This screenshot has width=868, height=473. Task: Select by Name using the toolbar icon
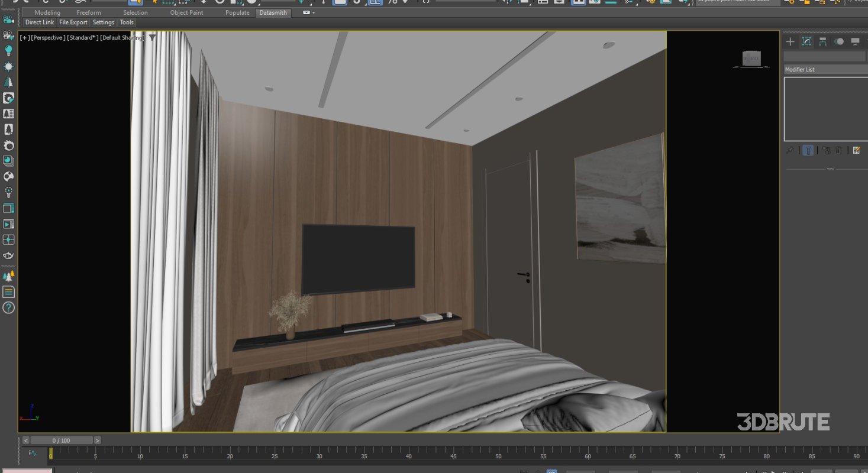pyautogui.click(x=155, y=3)
